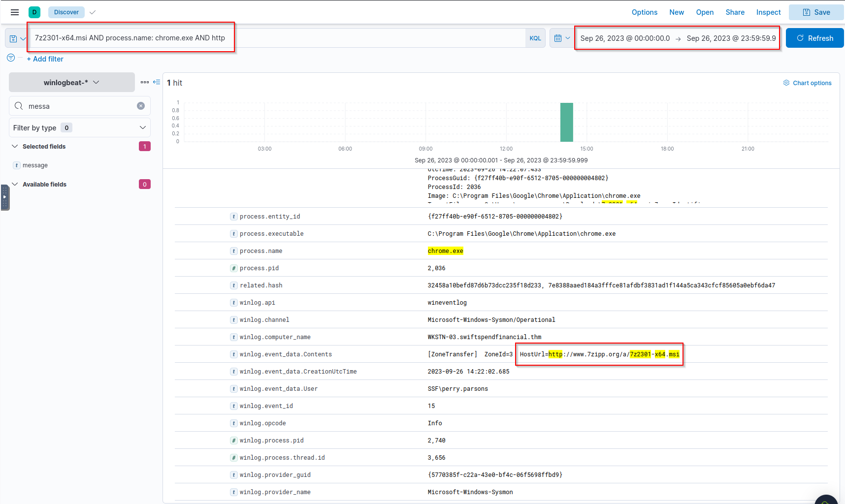Open the winlogbeat-* index pattern dropdown
Screen dimensions: 845x504
72,82
